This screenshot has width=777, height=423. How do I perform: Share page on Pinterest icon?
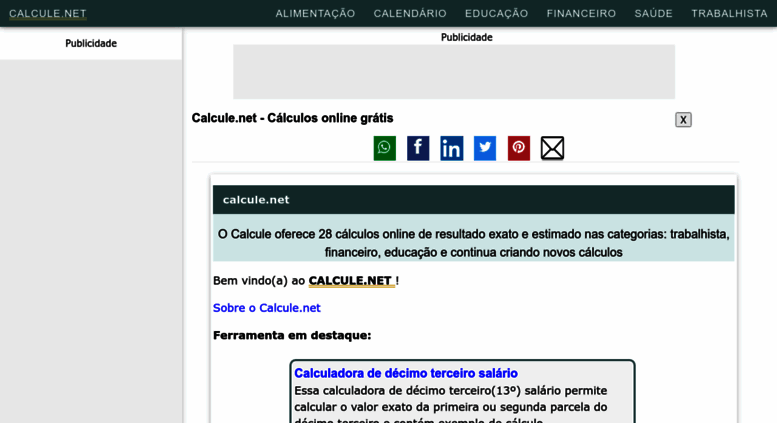tap(519, 148)
